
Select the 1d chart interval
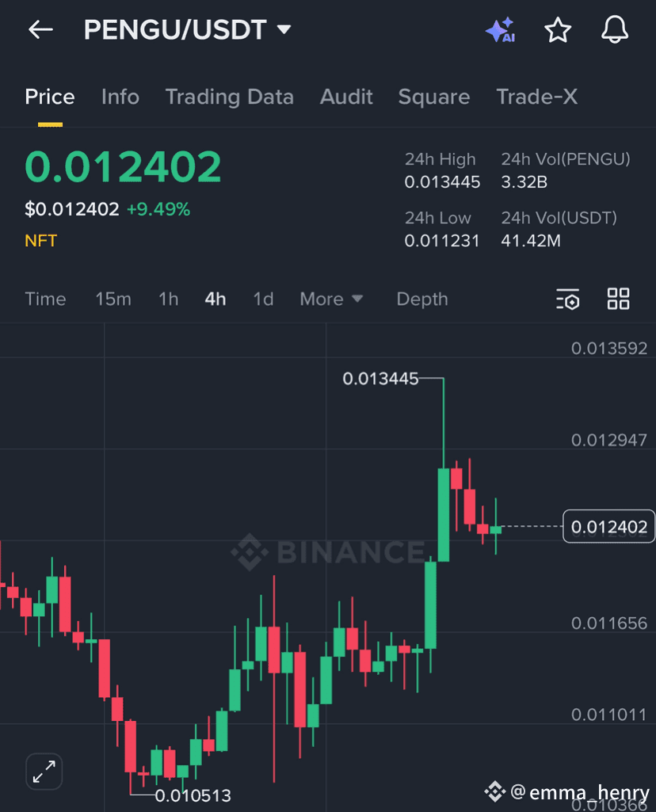tap(263, 299)
